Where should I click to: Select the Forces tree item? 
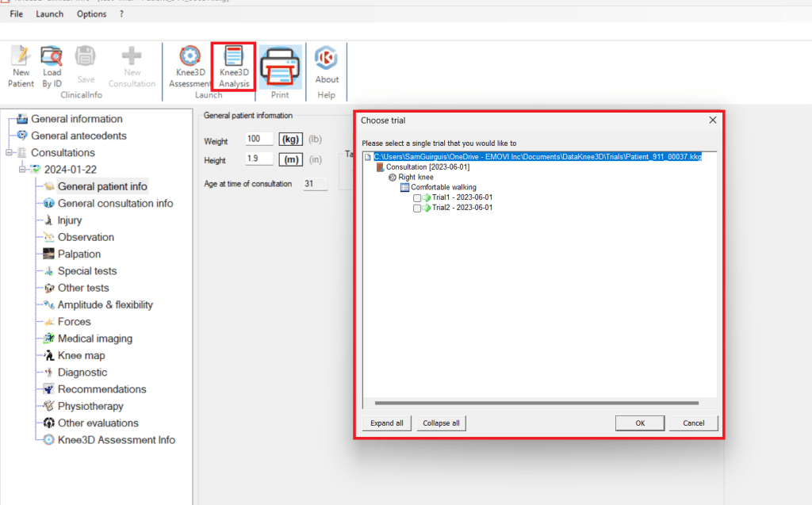point(74,322)
